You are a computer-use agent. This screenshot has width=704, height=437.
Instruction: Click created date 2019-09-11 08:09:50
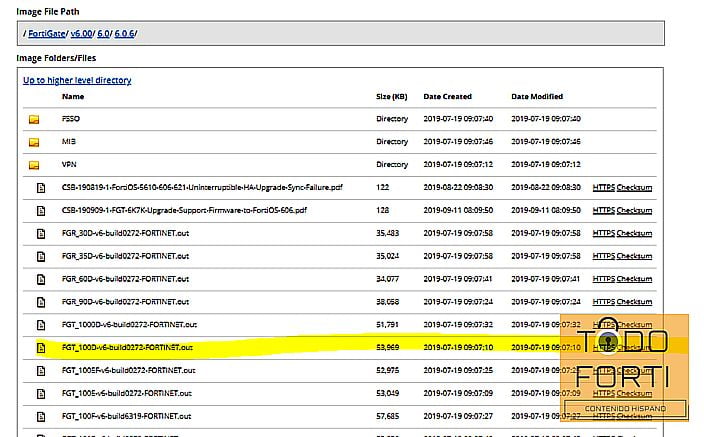pyautogui.click(x=458, y=210)
